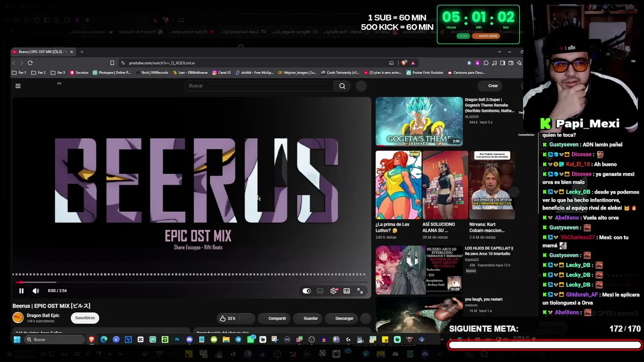644x362 pixels.
Task: Open browser extensions puzzle icon
Action: 486,63
